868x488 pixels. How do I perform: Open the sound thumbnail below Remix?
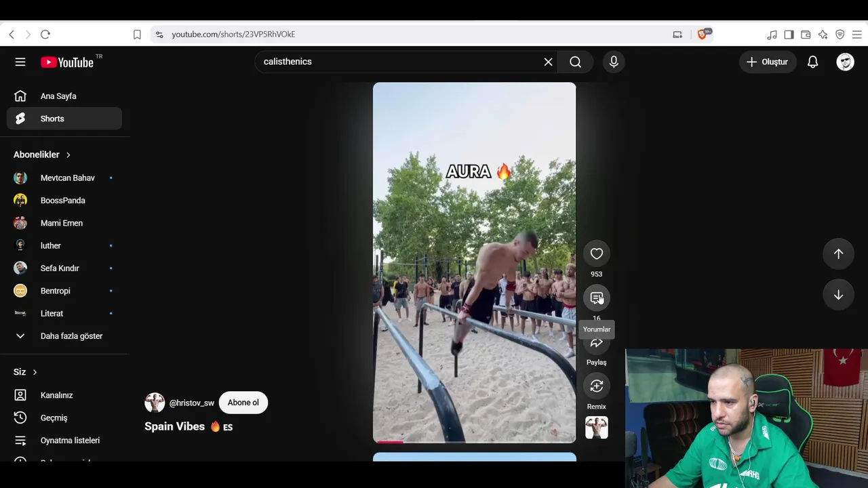point(597,428)
